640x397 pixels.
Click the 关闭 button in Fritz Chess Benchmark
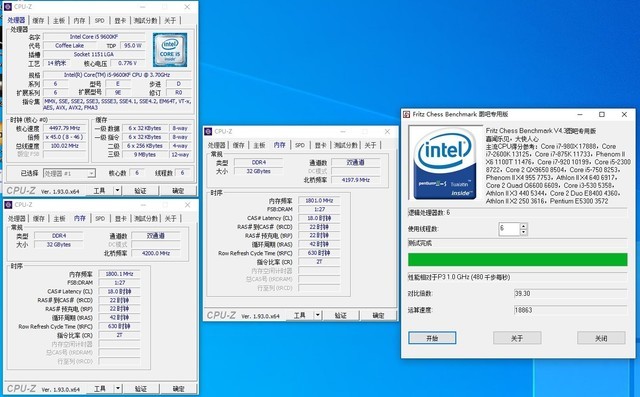[x=601, y=338]
